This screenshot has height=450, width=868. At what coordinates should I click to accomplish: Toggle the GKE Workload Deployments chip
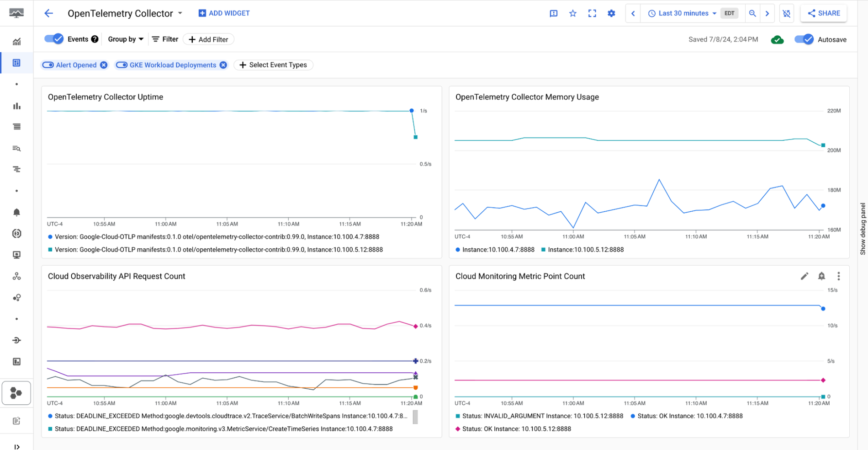pos(122,65)
